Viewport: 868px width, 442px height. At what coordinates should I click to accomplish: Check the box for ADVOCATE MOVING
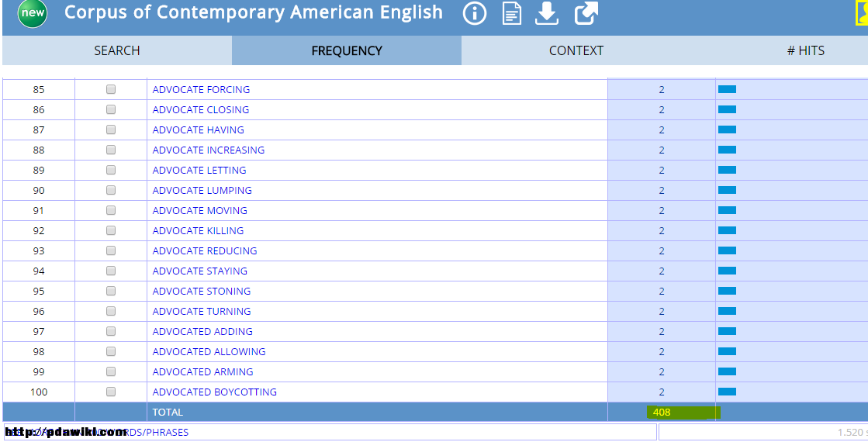111,210
